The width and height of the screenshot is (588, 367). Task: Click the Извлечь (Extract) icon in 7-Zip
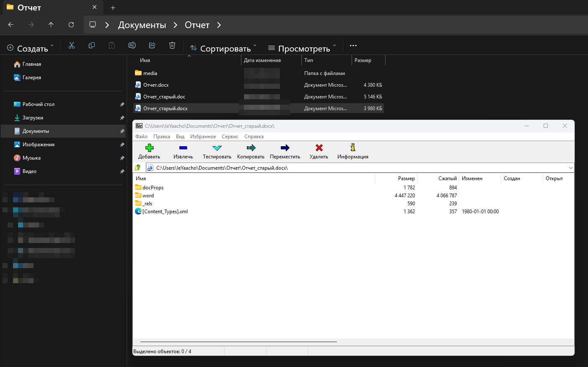183,148
